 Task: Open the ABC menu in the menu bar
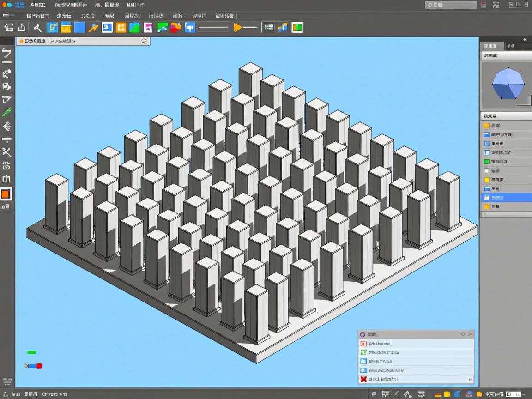pos(38,5)
